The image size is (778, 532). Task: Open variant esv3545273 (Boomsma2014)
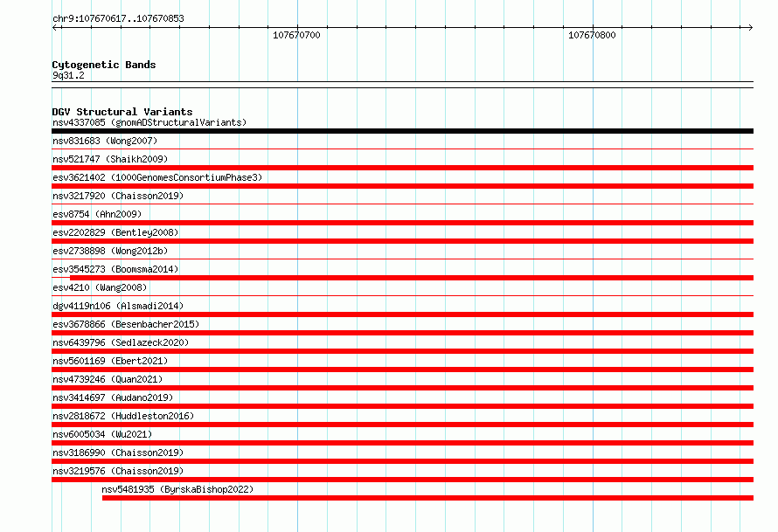tap(115, 269)
